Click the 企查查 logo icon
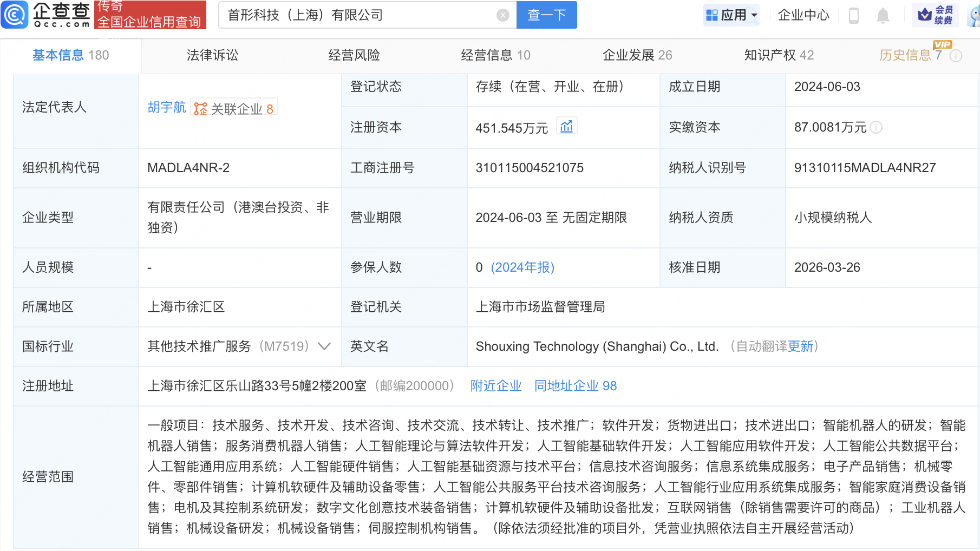 15,15
